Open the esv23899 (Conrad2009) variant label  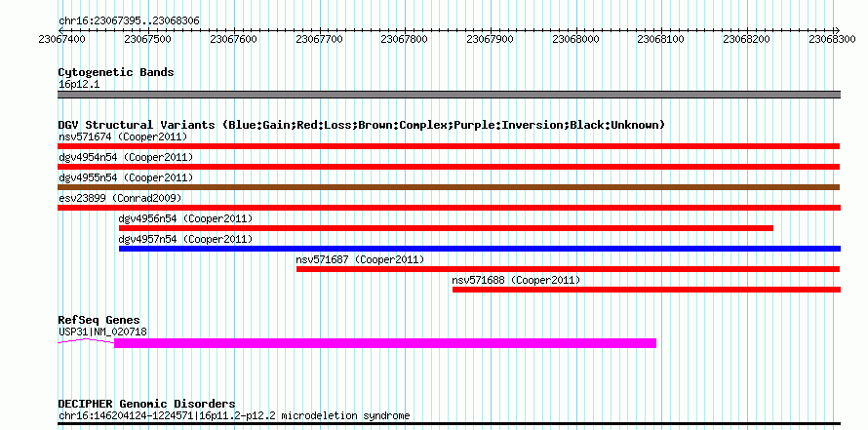pyautogui.click(x=120, y=198)
